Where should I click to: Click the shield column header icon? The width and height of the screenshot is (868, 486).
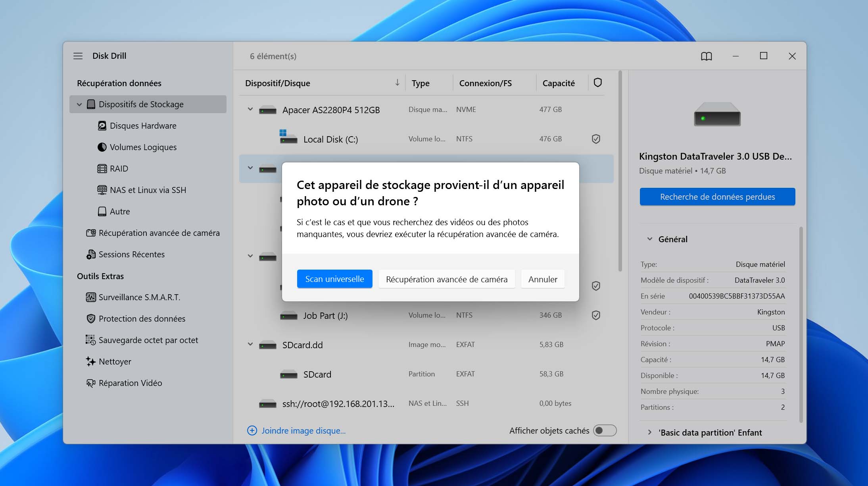(x=597, y=83)
